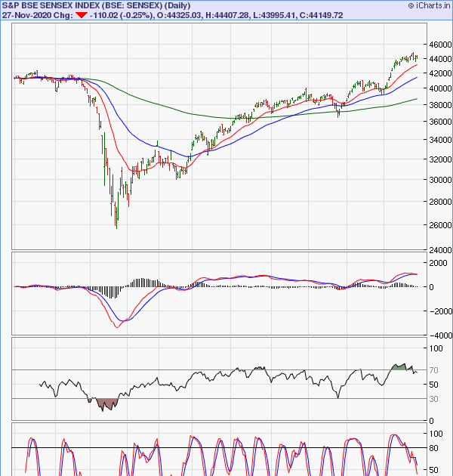Click the high value 'H:44407.28'
This screenshot has width=453, height=476.
pyautogui.click(x=227, y=15)
